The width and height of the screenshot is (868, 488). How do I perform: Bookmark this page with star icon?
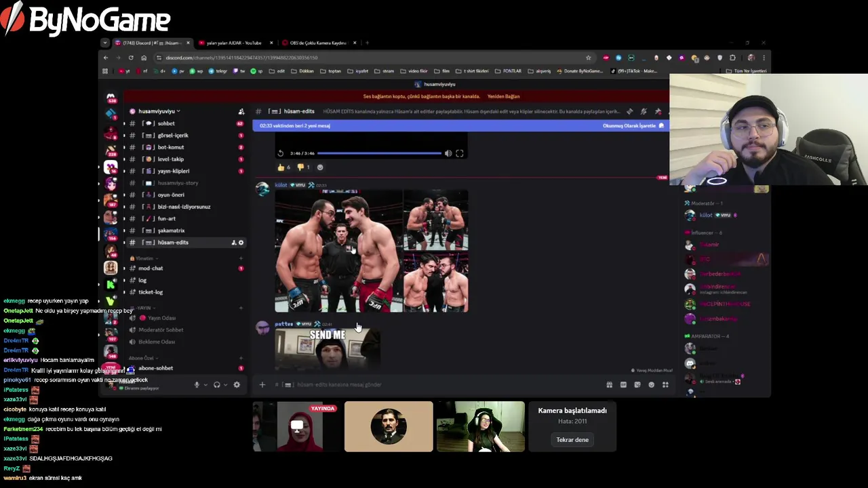pyautogui.click(x=589, y=58)
